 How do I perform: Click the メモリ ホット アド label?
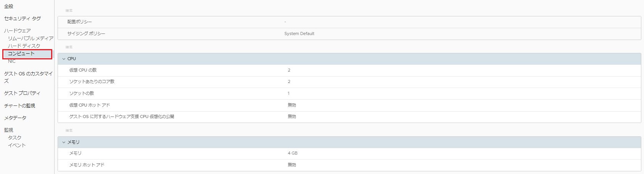coord(87,165)
